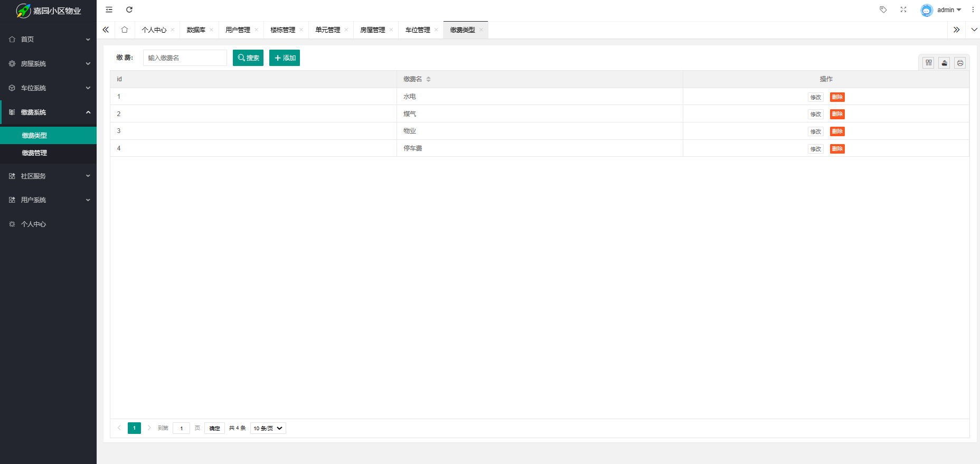Switch to the 数据库 tab

196,30
